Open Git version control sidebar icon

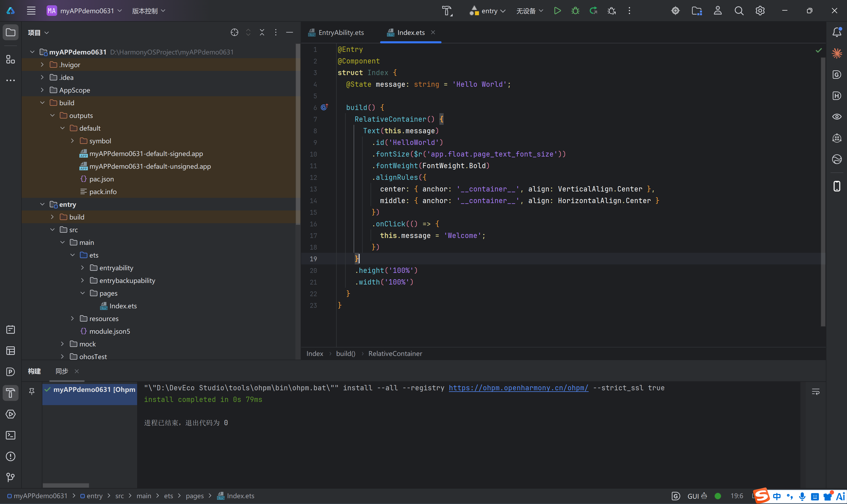coord(11,478)
